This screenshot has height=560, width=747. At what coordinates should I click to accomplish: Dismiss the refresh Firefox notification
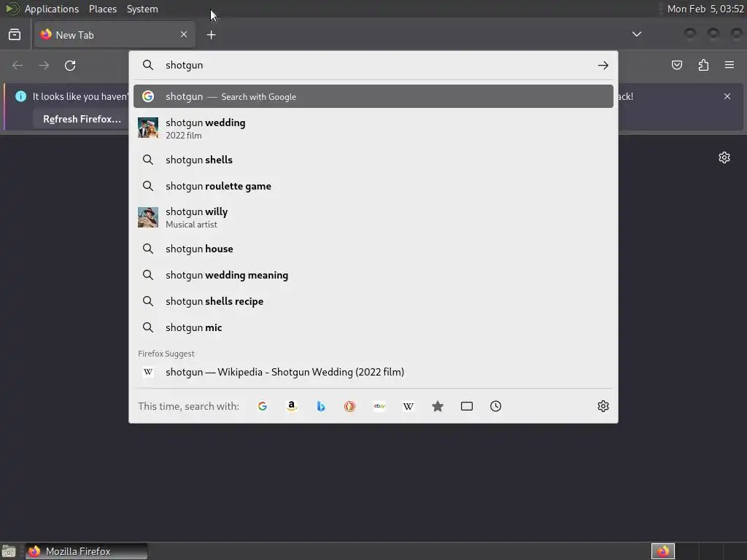(727, 96)
